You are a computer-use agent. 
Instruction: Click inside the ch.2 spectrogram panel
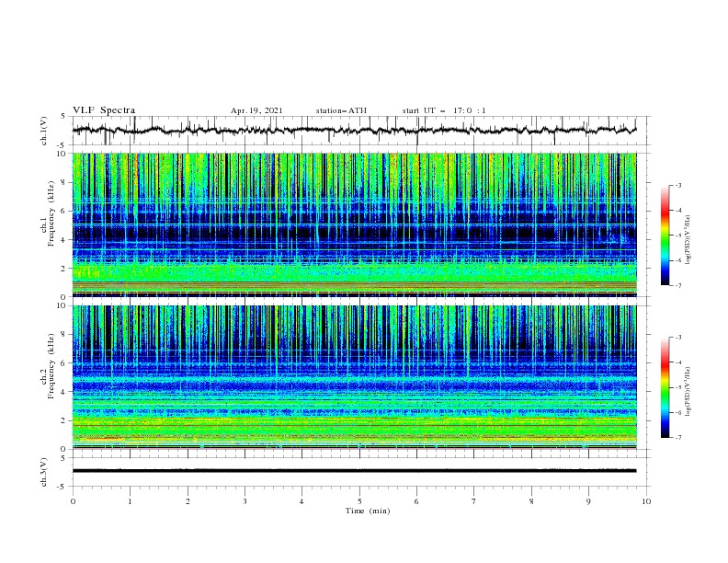click(354, 377)
